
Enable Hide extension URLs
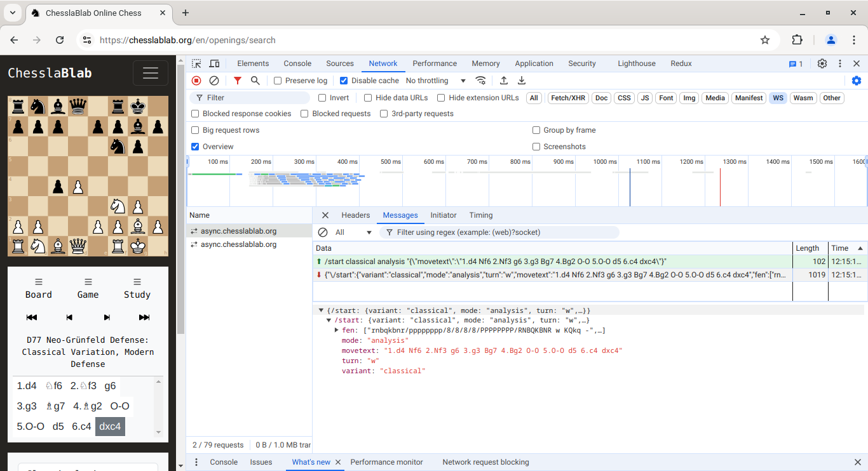tap(441, 98)
